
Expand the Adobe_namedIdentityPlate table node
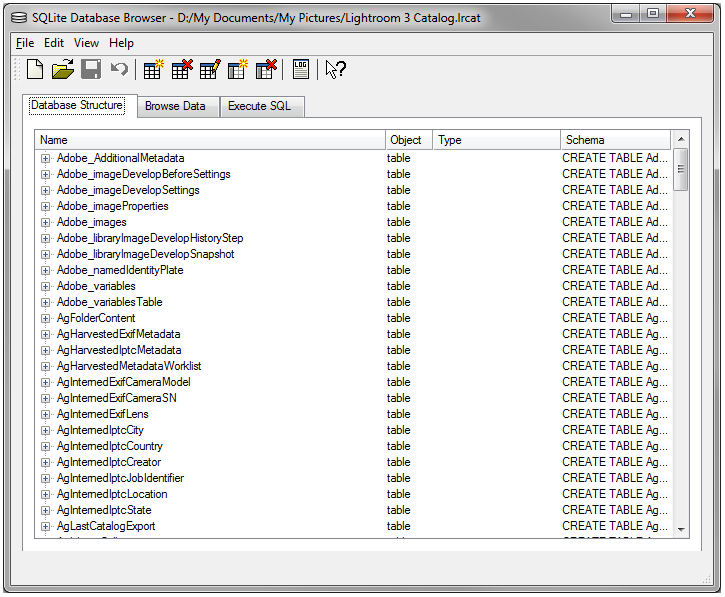coord(45,271)
